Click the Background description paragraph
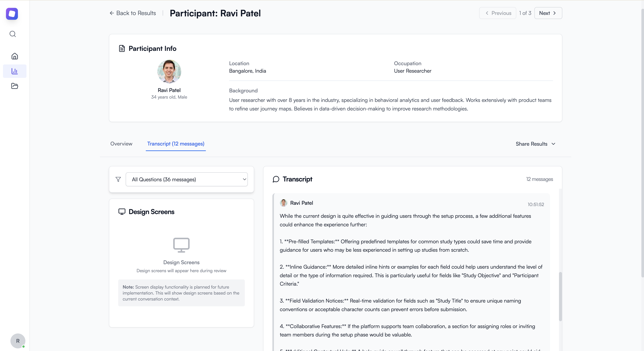Screen dimensions: 644x351 click(x=390, y=105)
